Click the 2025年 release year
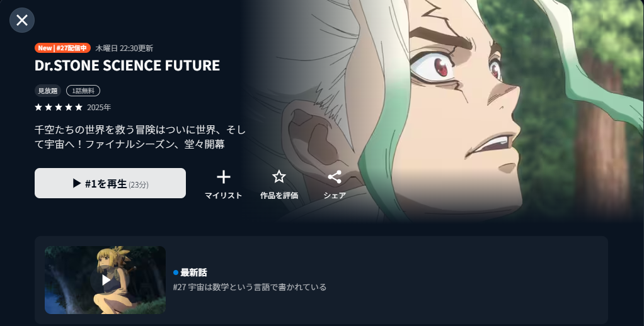 pyautogui.click(x=99, y=108)
